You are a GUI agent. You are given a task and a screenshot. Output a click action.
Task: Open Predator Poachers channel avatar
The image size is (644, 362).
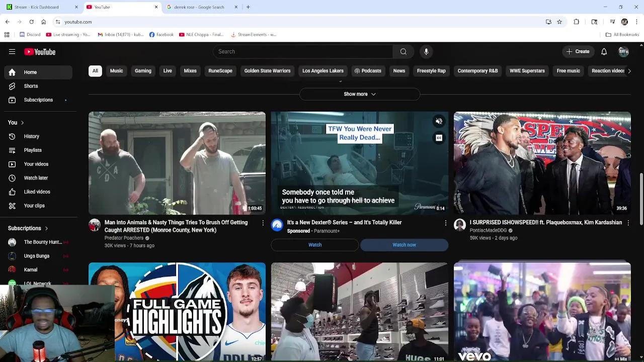[x=95, y=225]
